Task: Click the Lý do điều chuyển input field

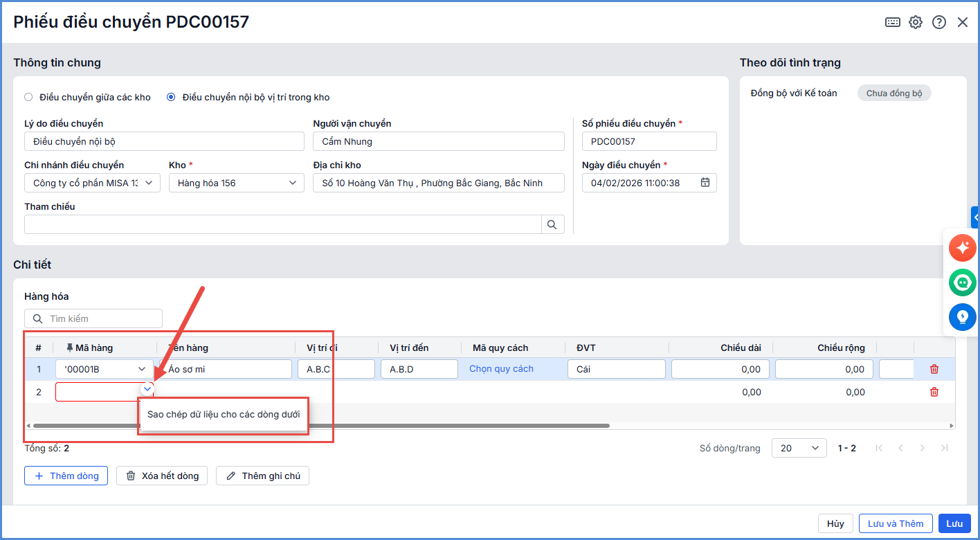Action: point(164,141)
